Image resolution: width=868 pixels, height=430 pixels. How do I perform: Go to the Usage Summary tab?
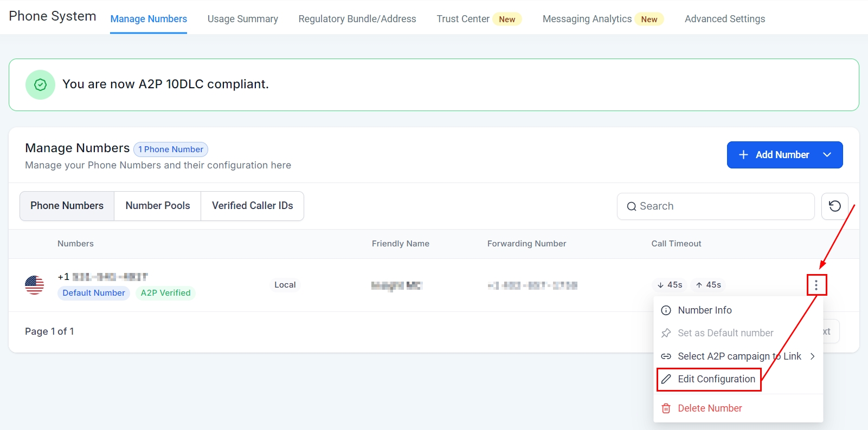242,19
